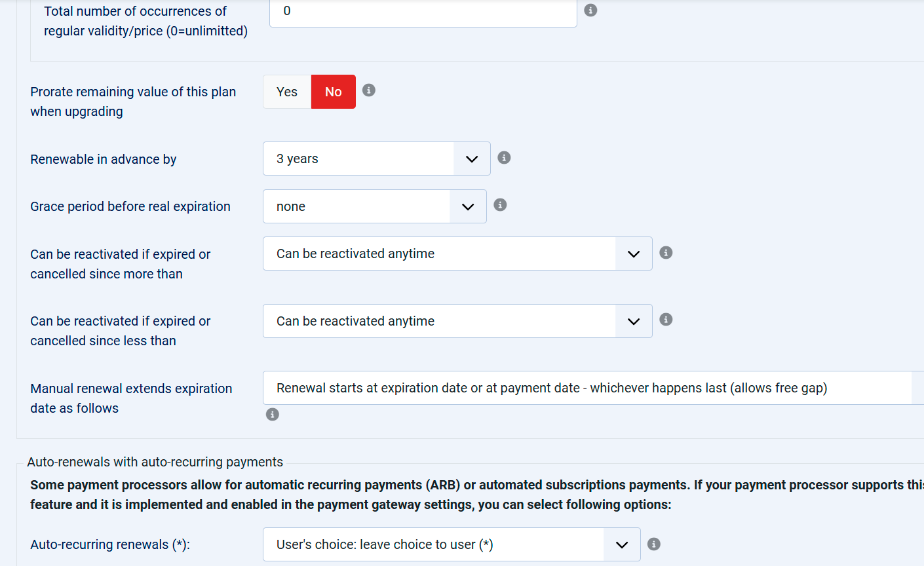Select the red No prorate option
The image size is (924, 566).
pyautogui.click(x=334, y=92)
